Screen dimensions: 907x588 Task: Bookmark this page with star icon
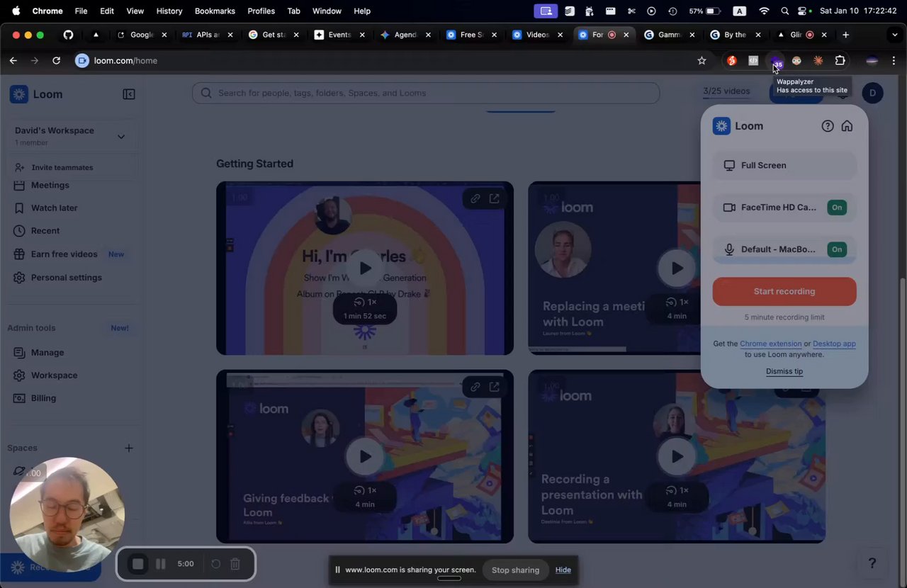tap(702, 61)
